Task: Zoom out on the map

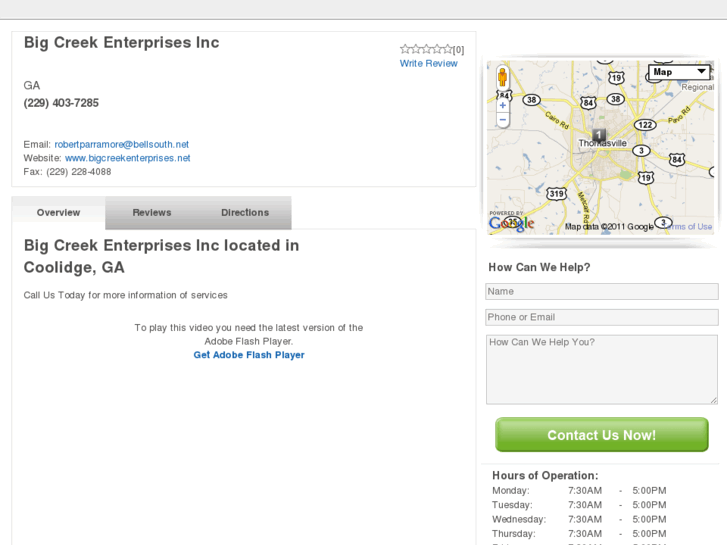Action: (x=503, y=119)
